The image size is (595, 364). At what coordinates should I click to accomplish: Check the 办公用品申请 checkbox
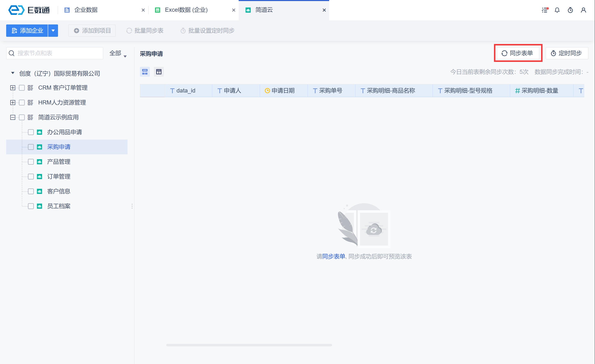[31, 132]
